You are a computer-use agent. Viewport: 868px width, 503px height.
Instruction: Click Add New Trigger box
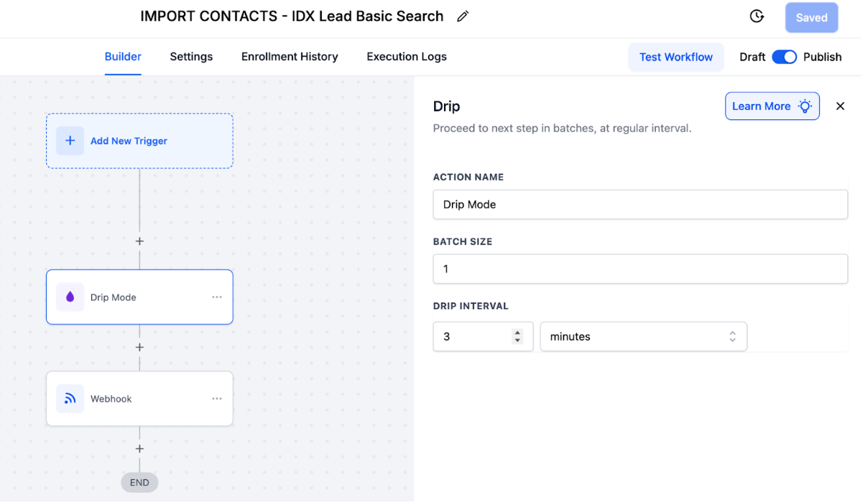coord(139,141)
